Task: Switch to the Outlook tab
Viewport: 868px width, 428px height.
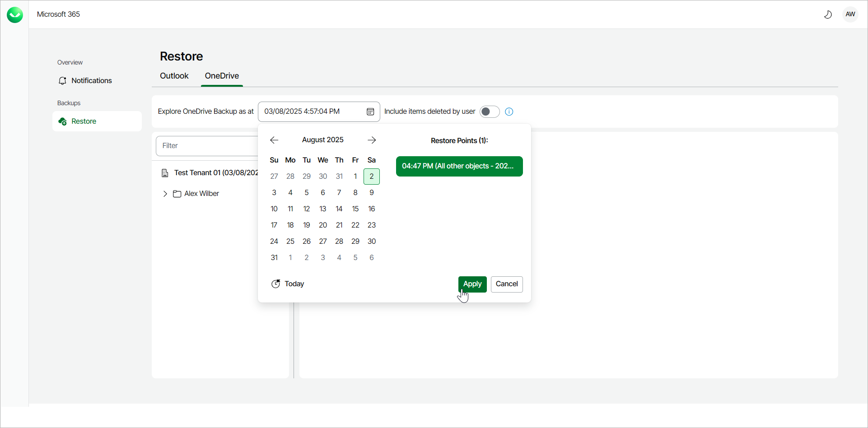Action: (174, 76)
